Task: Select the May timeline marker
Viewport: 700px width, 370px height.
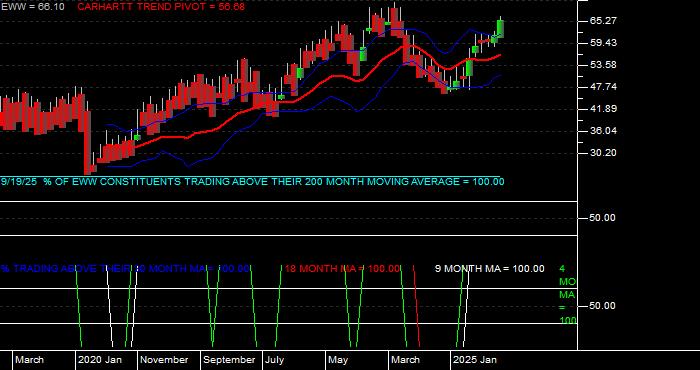Action: click(338, 360)
